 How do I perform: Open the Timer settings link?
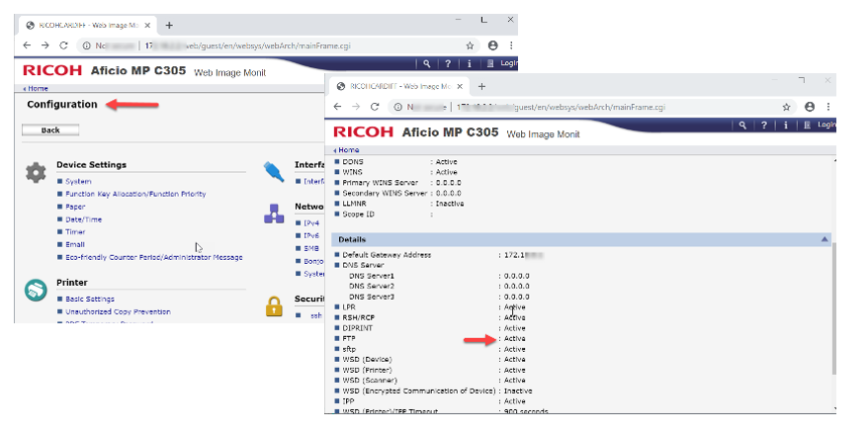pyautogui.click(x=75, y=232)
